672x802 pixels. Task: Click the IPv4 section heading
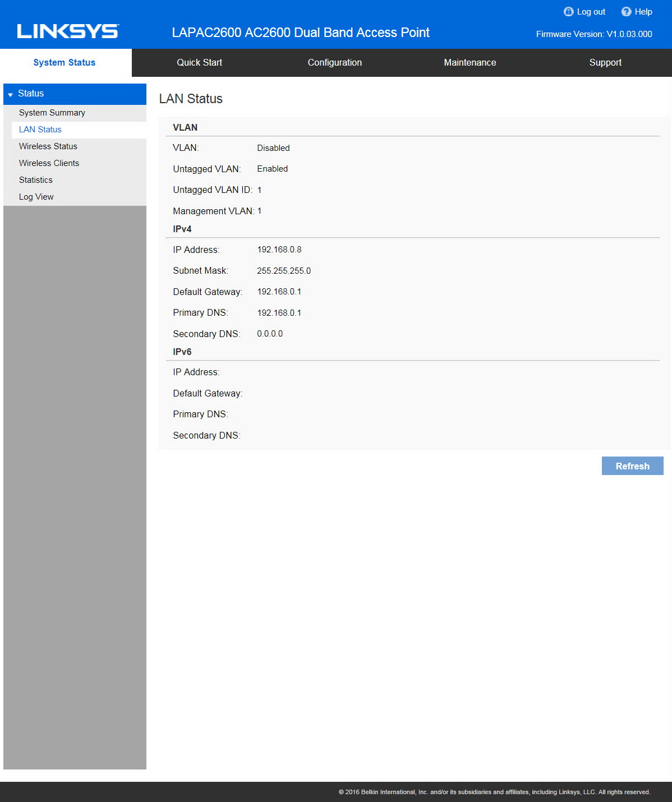182,229
